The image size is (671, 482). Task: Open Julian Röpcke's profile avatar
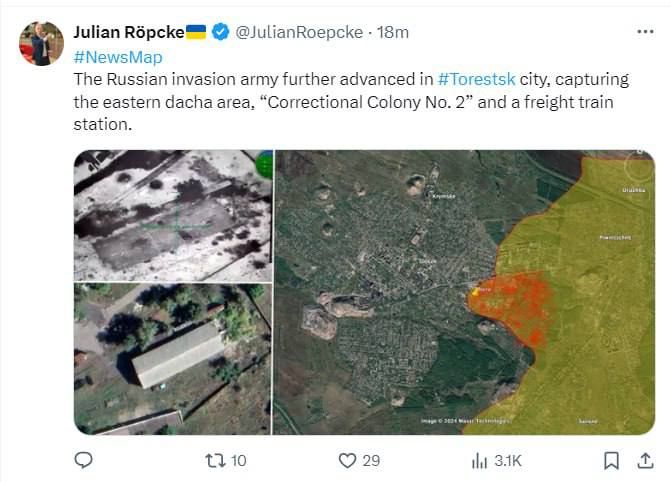coord(41,44)
